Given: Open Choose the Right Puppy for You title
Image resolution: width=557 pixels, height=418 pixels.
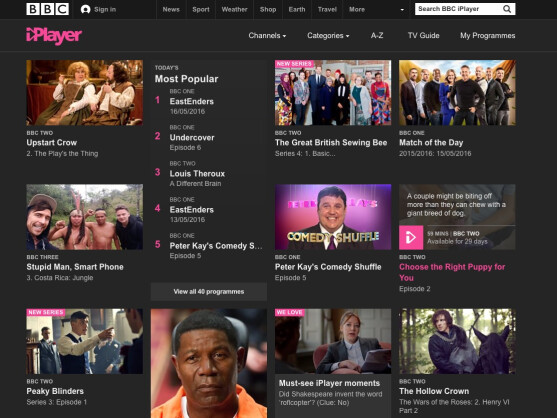Looking at the screenshot, I should coord(452,272).
